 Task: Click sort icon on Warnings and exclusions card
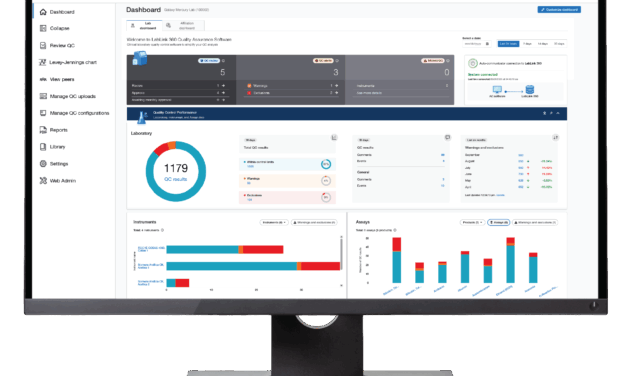[555, 138]
